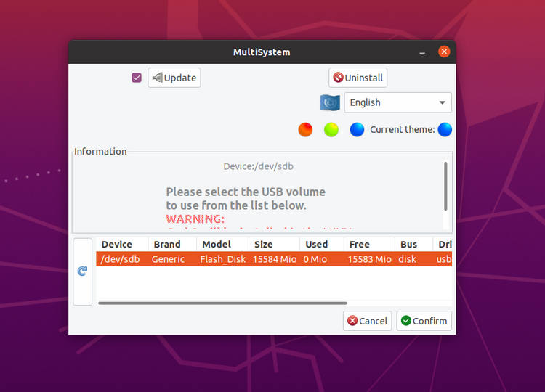Cancel the device selection

[x=368, y=321]
